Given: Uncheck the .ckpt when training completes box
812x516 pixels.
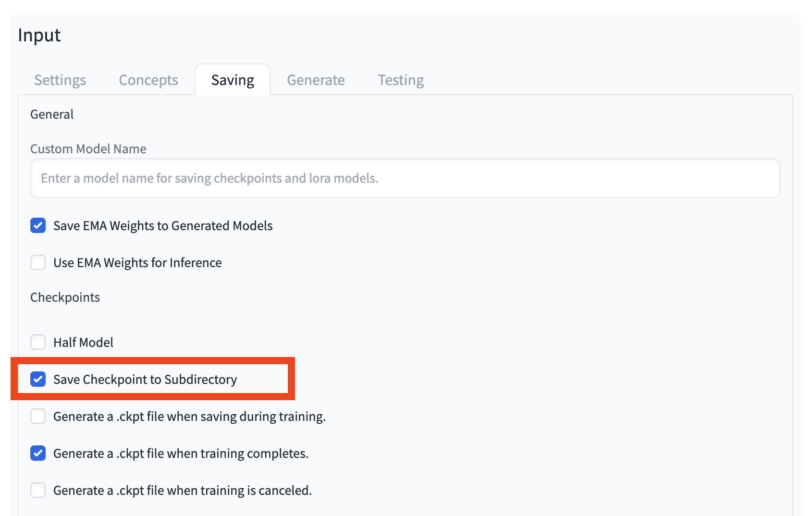Looking at the screenshot, I should tap(38, 454).
